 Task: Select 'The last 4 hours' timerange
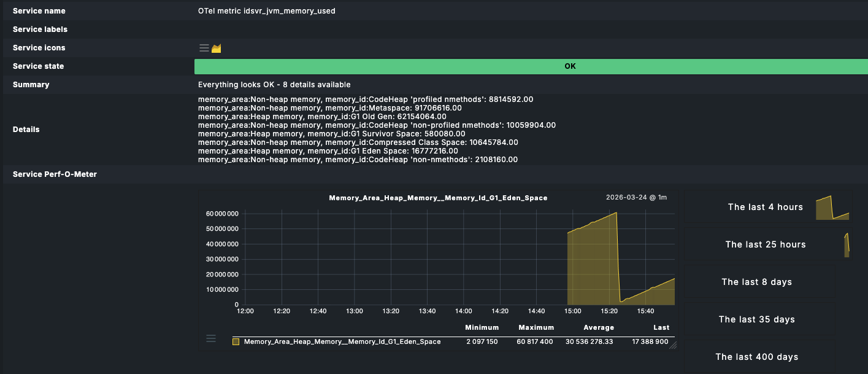pos(765,207)
